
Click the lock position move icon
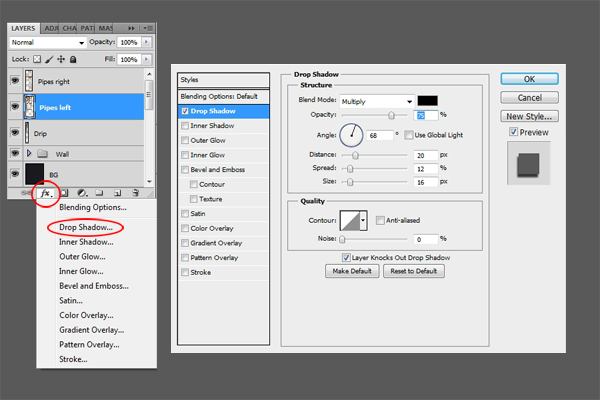tap(59, 60)
